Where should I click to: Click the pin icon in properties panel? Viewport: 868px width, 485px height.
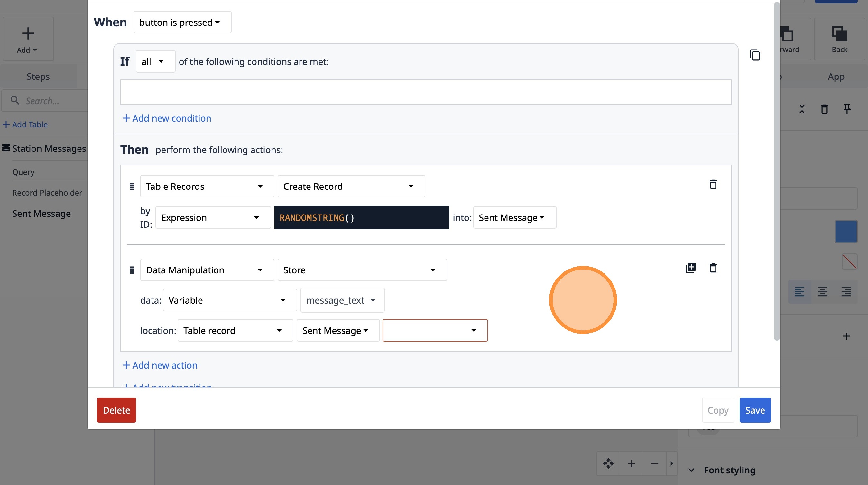click(847, 109)
